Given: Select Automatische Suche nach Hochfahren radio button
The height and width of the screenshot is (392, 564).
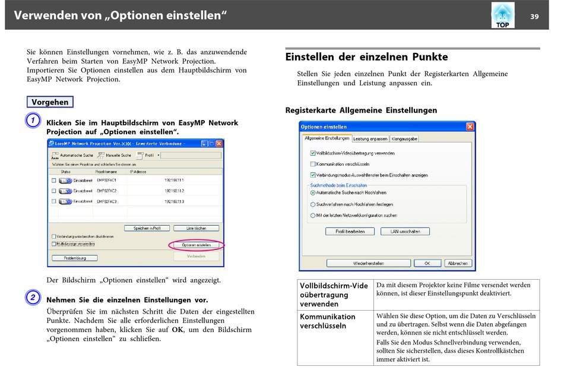Looking at the screenshot, I should [x=312, y=193].
